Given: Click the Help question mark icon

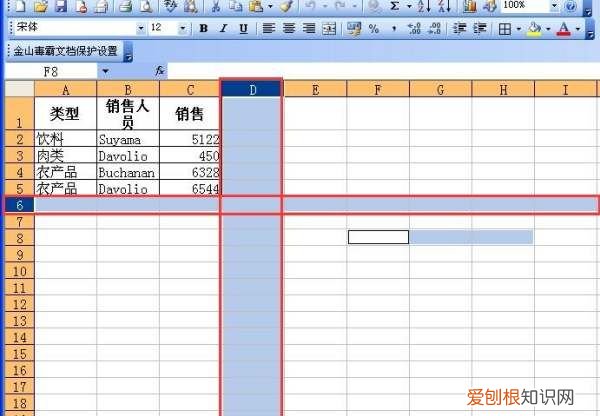Looking at the screenshot, I should coord(571,5).
